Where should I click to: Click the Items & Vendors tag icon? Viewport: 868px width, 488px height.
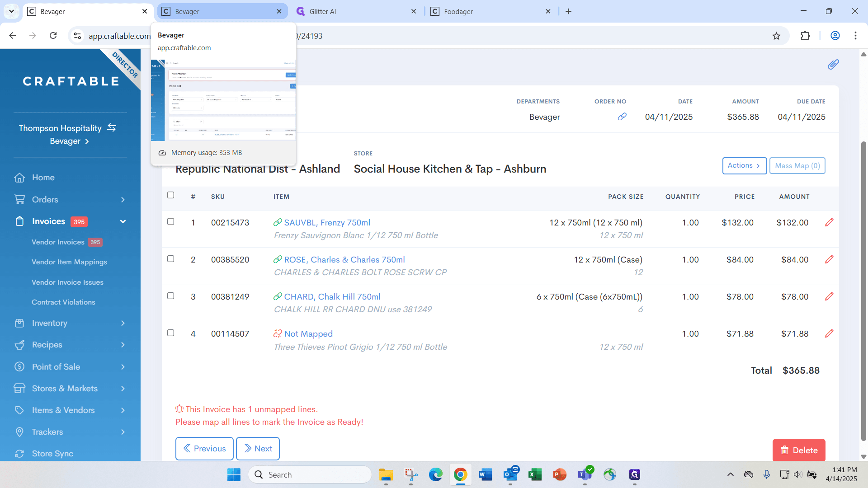click(19, 410)
